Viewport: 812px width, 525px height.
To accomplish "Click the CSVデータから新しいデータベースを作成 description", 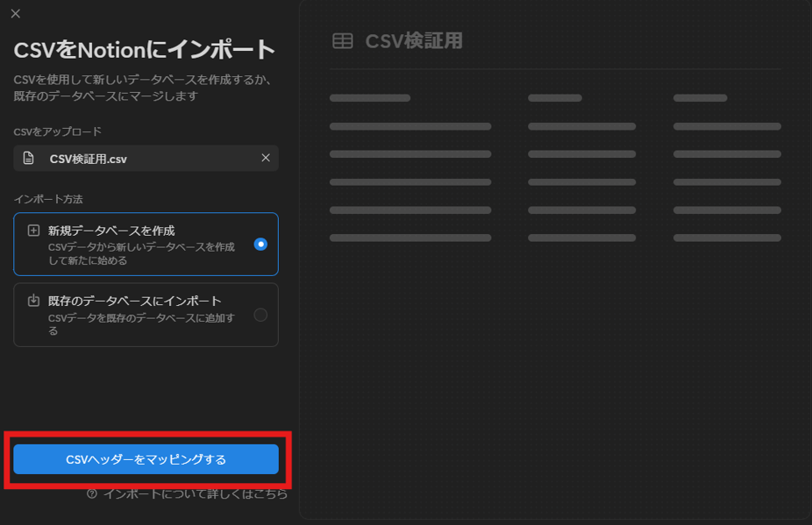I will tap(141, 253).
